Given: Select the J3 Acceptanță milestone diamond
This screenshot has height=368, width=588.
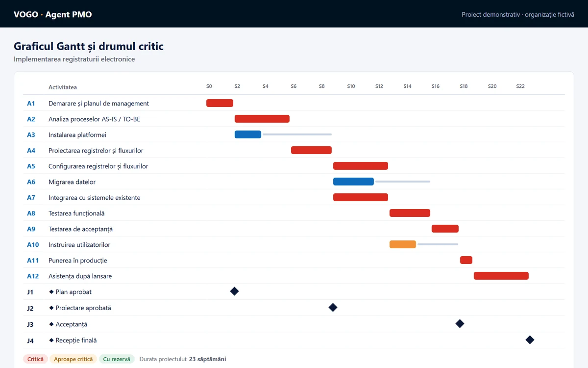Looking at the screenshot, I should click(460, 323).
